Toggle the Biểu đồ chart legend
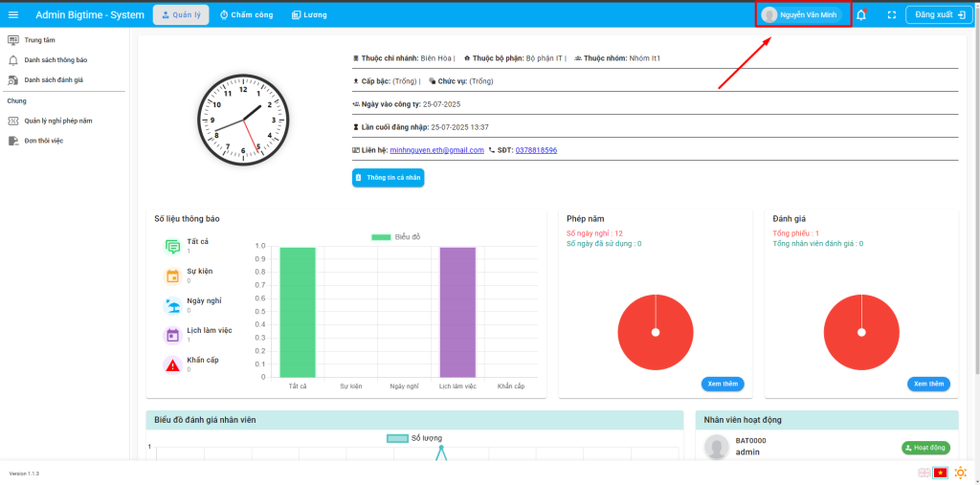Viewport: 980px width, 485px height. tap(395, 236)
